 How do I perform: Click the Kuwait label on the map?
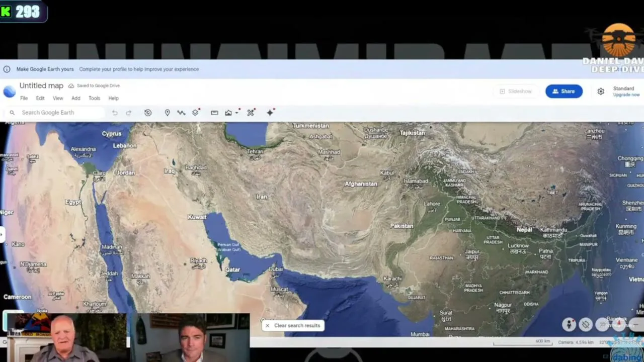click(x=197, y=217)
